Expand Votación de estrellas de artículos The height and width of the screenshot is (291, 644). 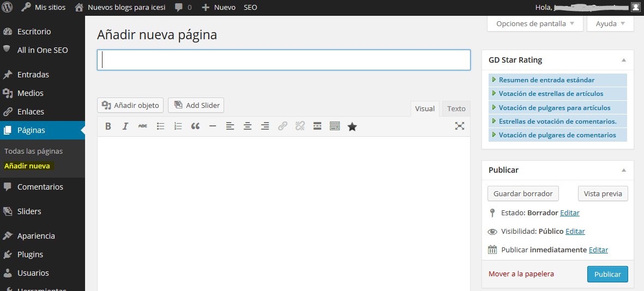[x=543, y=94]
